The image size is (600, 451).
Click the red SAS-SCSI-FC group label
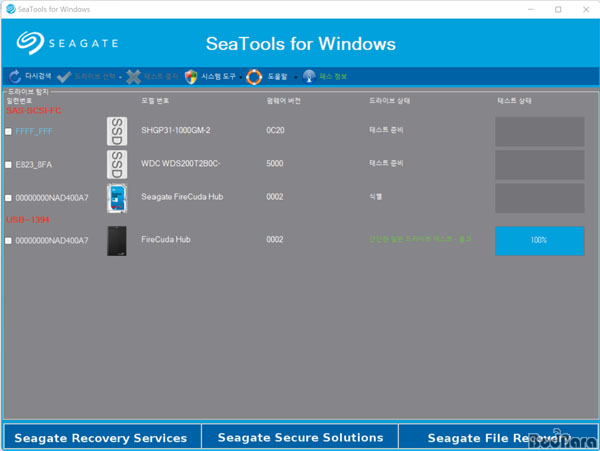click(34, 111)
